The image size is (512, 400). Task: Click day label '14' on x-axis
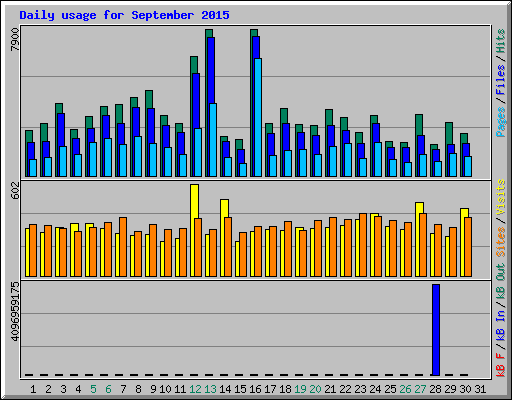click(225, 389)
